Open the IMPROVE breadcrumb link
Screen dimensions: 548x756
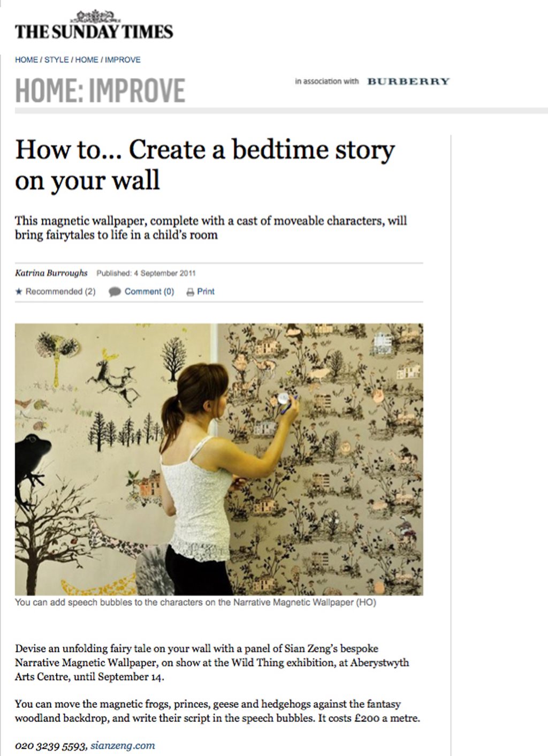point(123,60)
